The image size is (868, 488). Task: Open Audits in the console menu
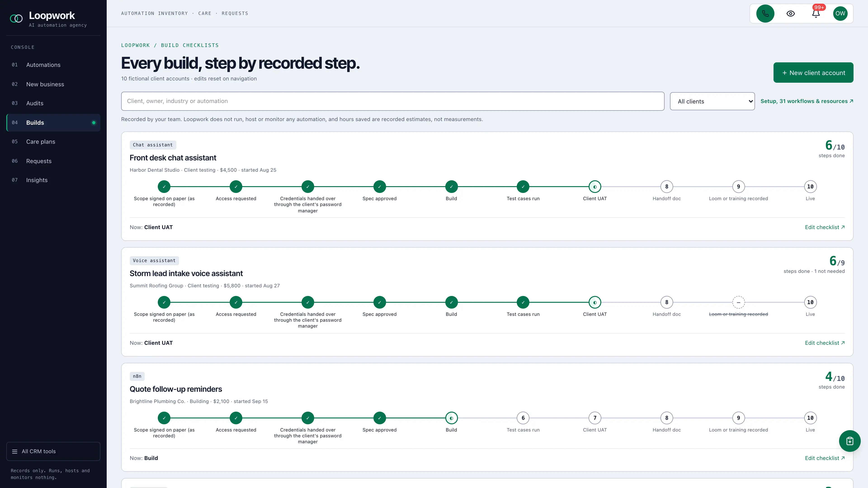point(53,103)
